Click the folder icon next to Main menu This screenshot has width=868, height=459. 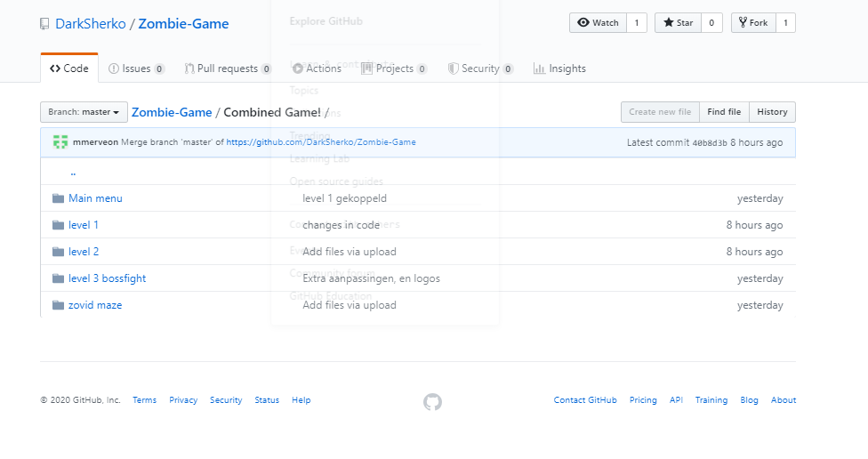58,198
